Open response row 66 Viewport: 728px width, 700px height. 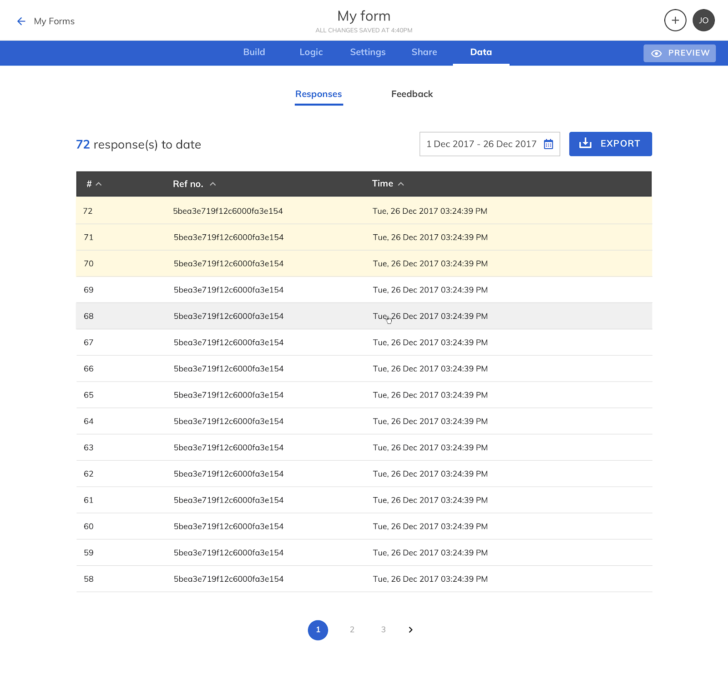[364, 369]
